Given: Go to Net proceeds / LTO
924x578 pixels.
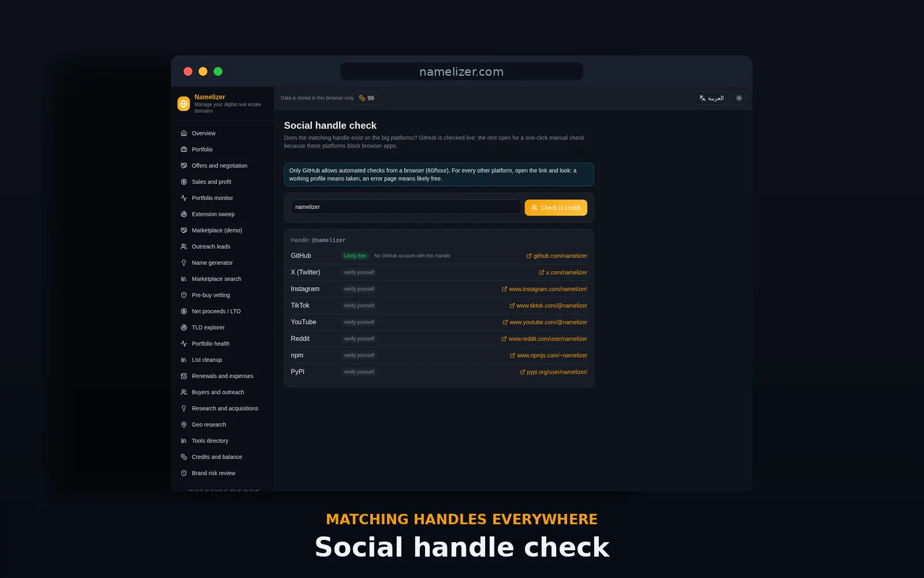Looking at the screenshot, I should pyautogui.click(x=222, y=312).
